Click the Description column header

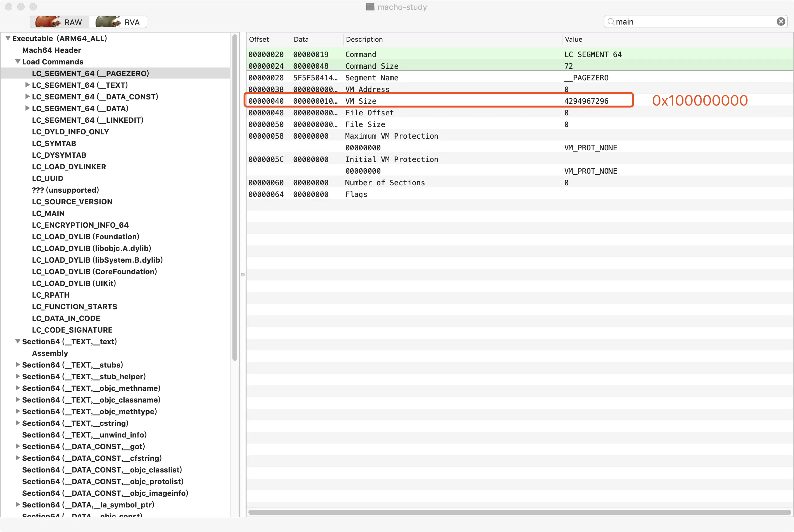click(x=364, y=39)
